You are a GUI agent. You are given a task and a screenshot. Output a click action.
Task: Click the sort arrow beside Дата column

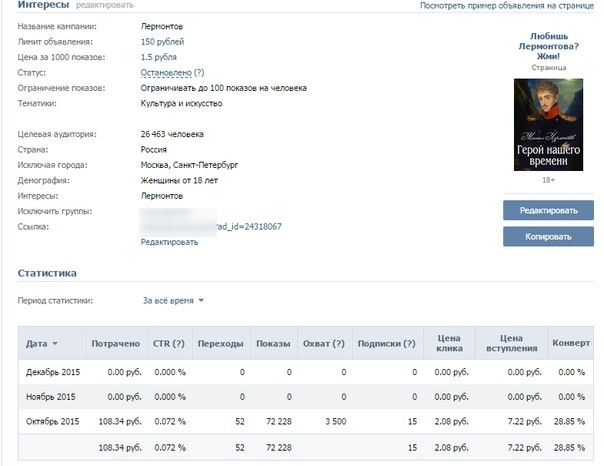click(x=55, y=344)
